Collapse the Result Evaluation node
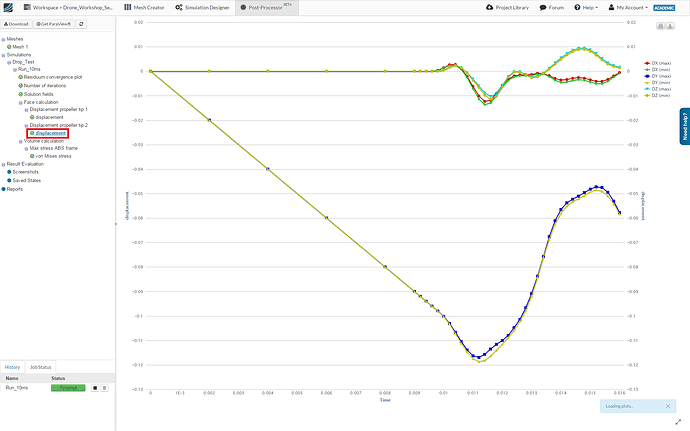Viewport: 690px width, 431px height. [x=3, y=164]
